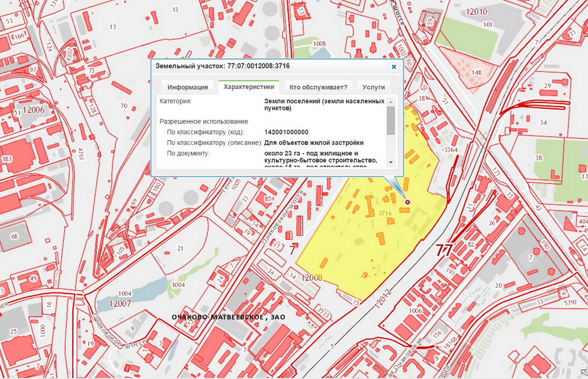Open the Услуги tab
Screen dimensions: 588x379
373,88
